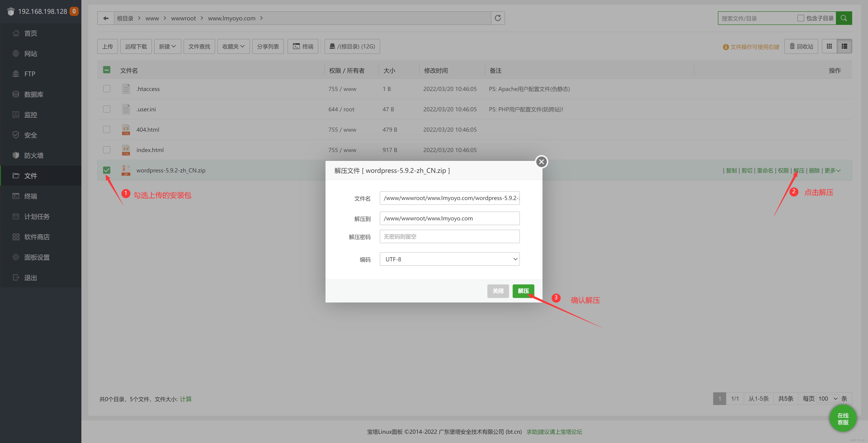Go back with the path bar arrow
Image resolution: width=868 pixels, height=443 pixels.
tap(106, 18)
